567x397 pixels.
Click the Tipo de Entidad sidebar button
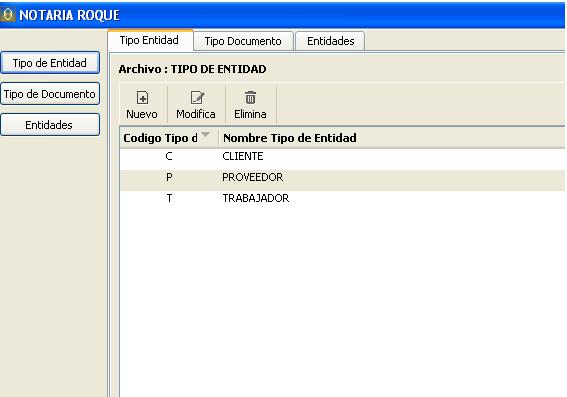(x=50, y=63)
